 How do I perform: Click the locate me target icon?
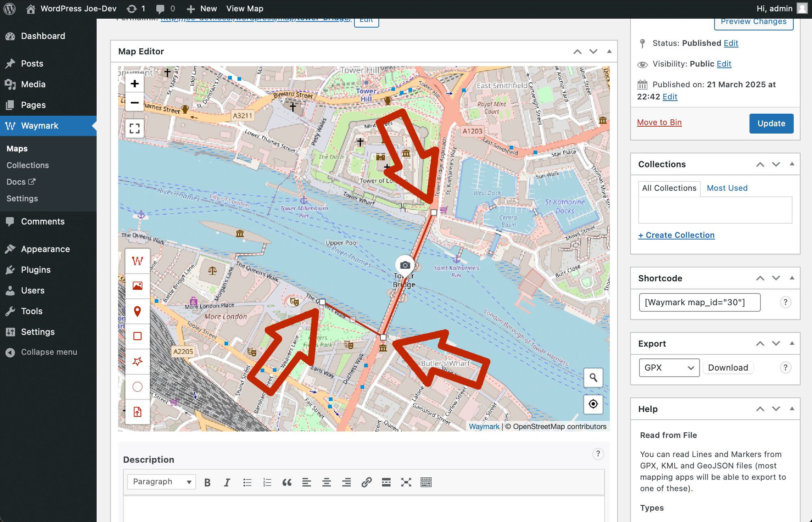click(x=593, y=404)
